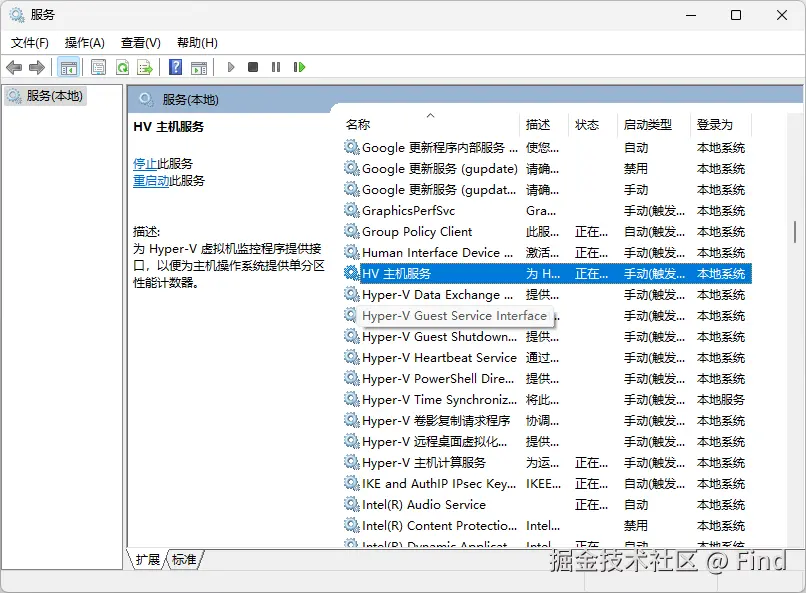Switch to the 扩展 tab

coord(147,559)
